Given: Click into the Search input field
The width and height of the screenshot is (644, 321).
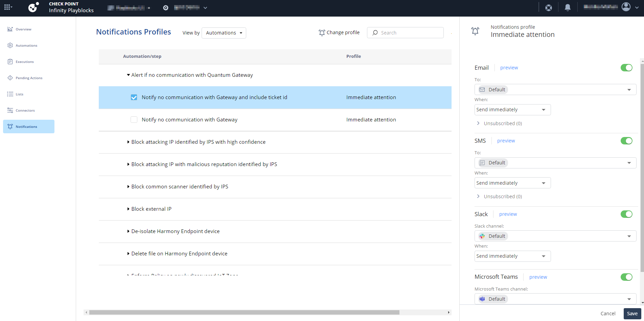Looking at the screenshot, I should [x=405, y=33].
